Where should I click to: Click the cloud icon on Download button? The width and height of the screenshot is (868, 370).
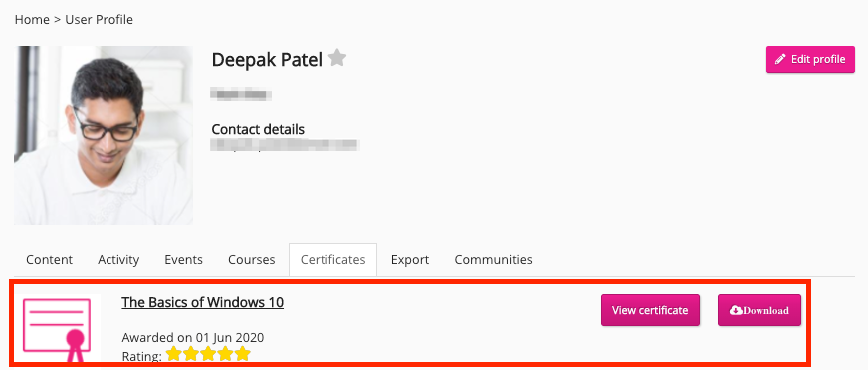point(736,311)
